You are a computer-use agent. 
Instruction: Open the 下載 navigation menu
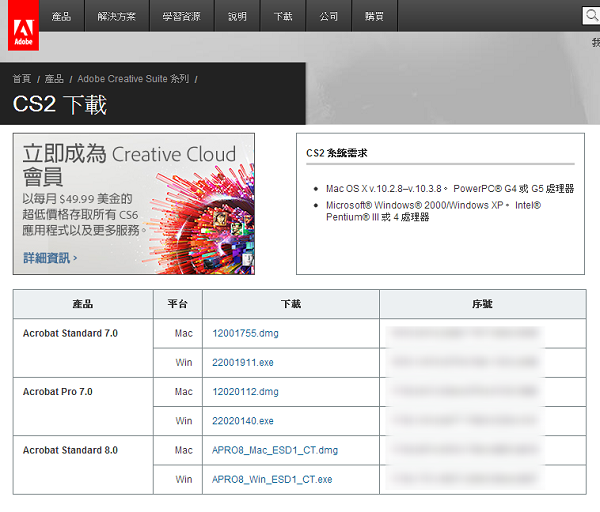283,16
